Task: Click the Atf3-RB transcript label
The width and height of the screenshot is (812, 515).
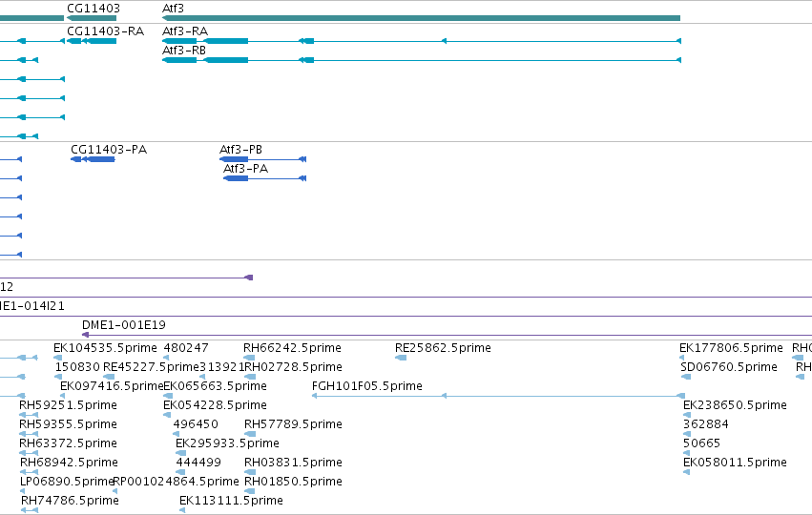Action: tap(184, 51)
